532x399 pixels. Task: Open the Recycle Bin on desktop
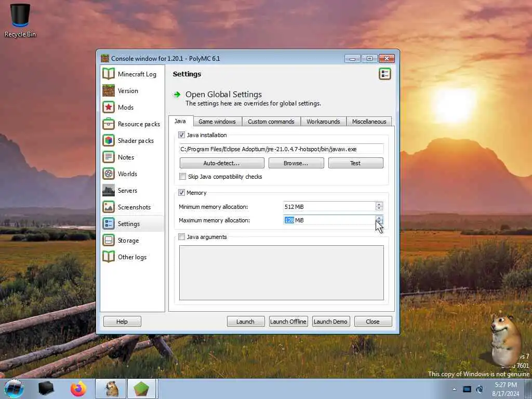[x=20, y=20]
